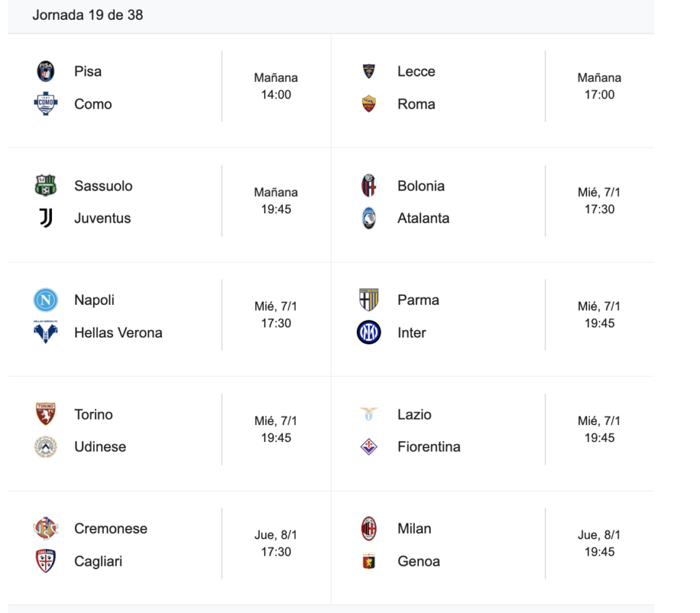Click the Atalanta team badge
This screenshot has height=613, width=700.
tap(369, 218)
